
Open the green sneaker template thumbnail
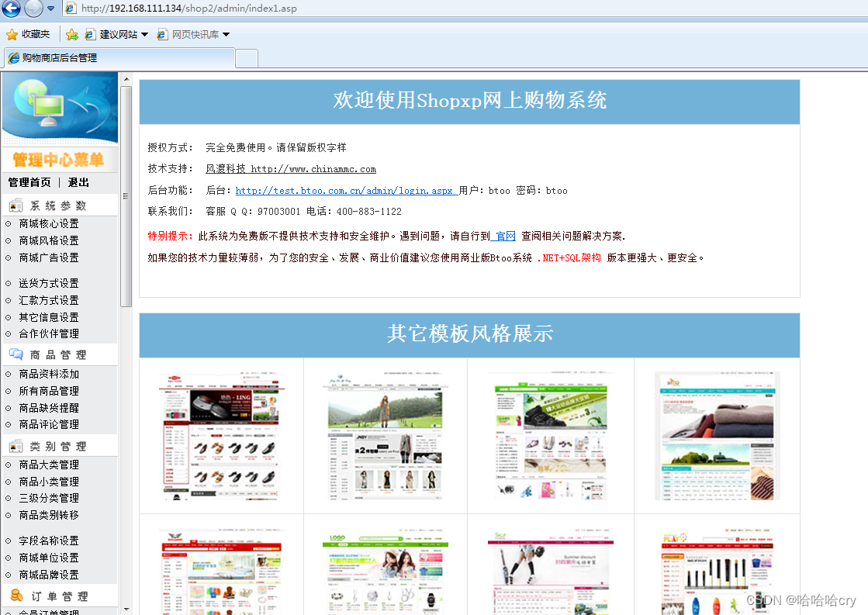click(551, 436)
